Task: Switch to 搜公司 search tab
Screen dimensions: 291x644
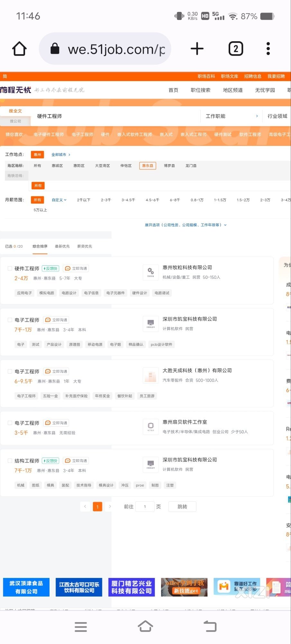Action: (15, 121)
